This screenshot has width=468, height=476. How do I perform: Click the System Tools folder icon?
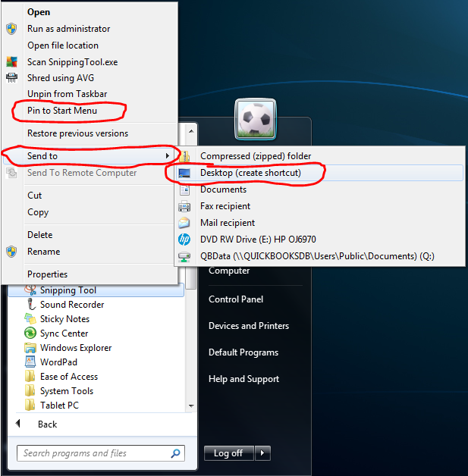coord(30,390)
